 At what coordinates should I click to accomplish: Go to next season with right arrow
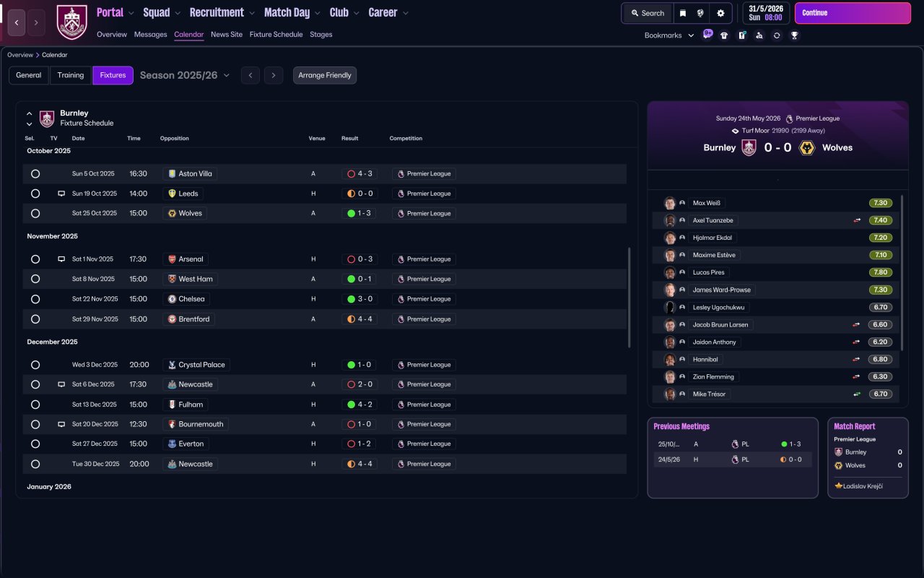click(x=273, y=75)
